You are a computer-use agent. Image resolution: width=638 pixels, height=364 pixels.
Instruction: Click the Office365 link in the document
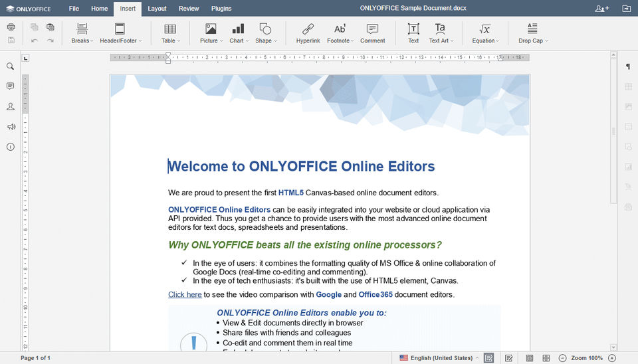click(375, 294)
